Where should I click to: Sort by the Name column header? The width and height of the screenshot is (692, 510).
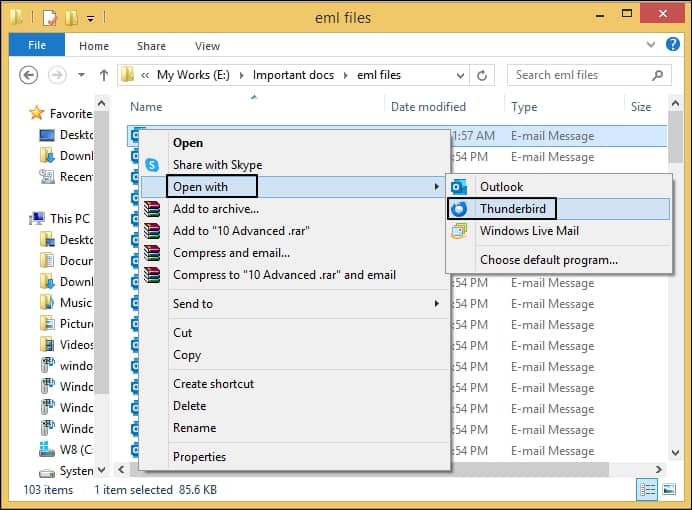pyautogui.click(x=146, y=107)
